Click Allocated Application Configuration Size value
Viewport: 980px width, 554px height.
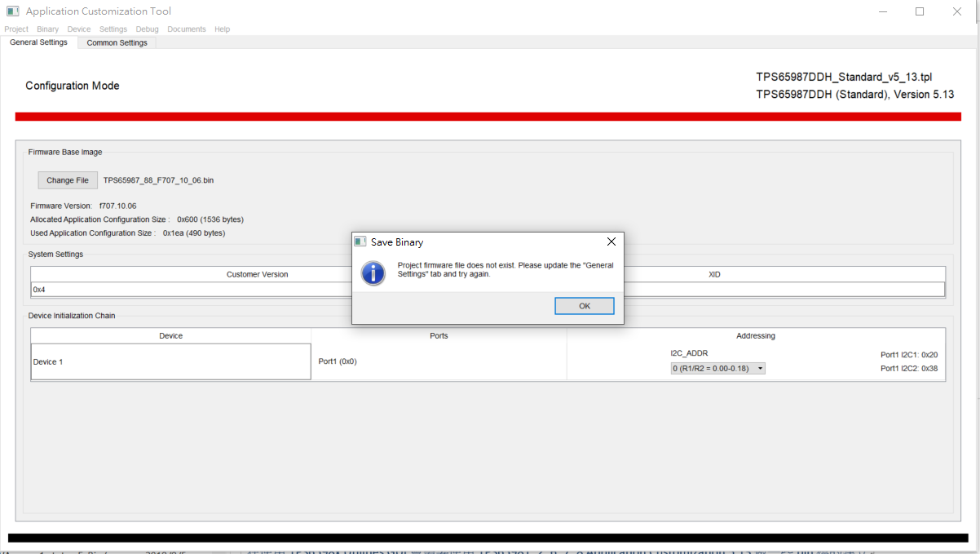pyautogui.click(x=210, y=219)
